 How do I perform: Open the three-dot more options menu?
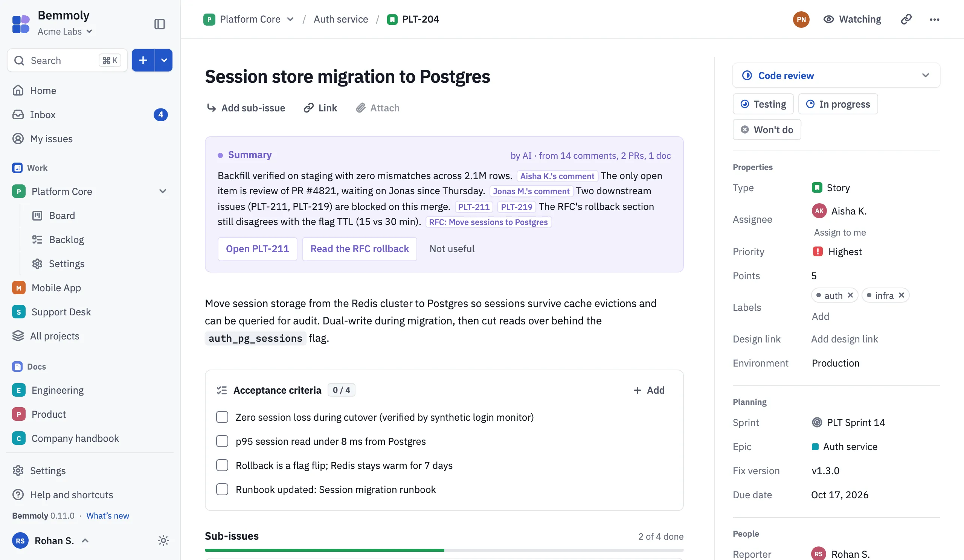[x=935, y=19]
